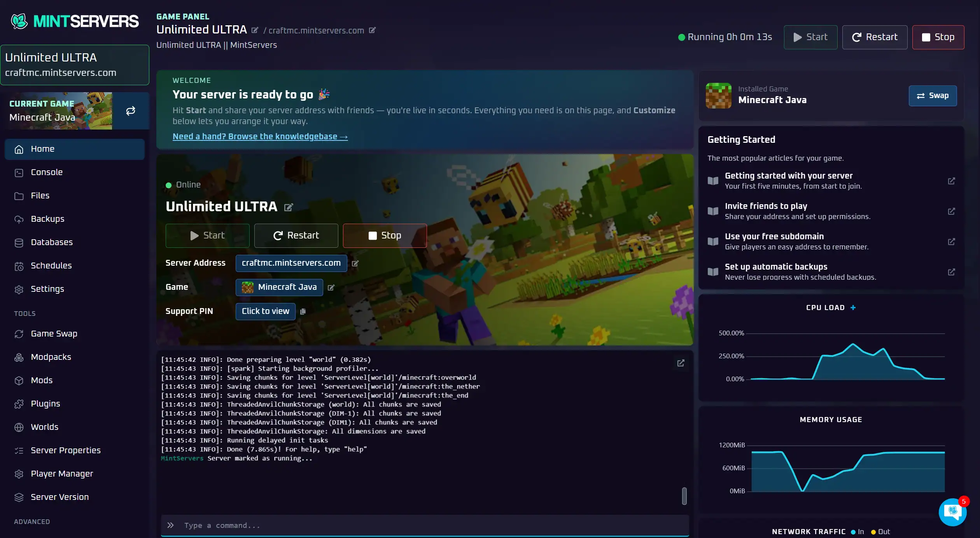Click Restart button in top header
This screenshot has height=538, width=980.
875,37
